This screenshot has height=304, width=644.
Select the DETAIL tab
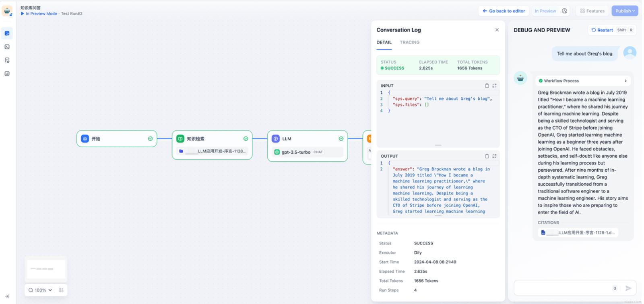click(x=384, y=42)
